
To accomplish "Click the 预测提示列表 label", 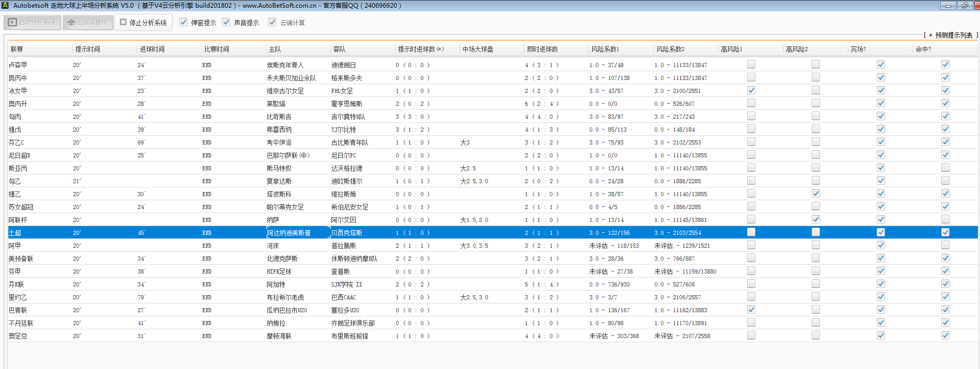I will pyautogui.click(x=953, y=35).
